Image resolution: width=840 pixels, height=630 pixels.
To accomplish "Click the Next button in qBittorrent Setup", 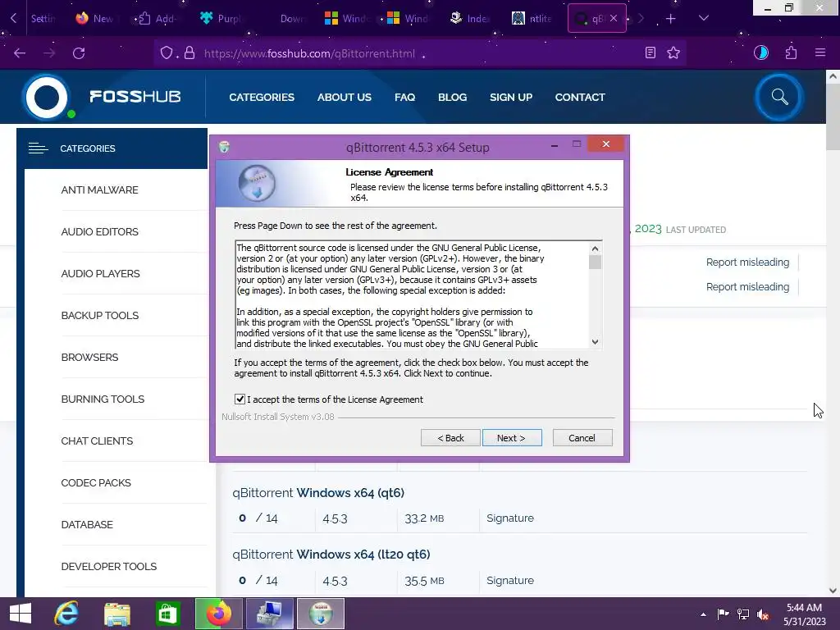I will click(x=512, y=438).
